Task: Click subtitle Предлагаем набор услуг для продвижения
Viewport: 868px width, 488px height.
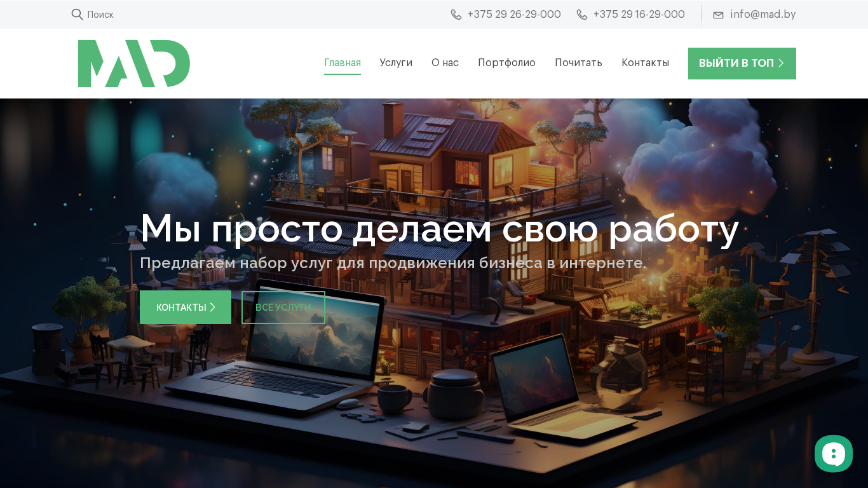Action: pos(393,263)
